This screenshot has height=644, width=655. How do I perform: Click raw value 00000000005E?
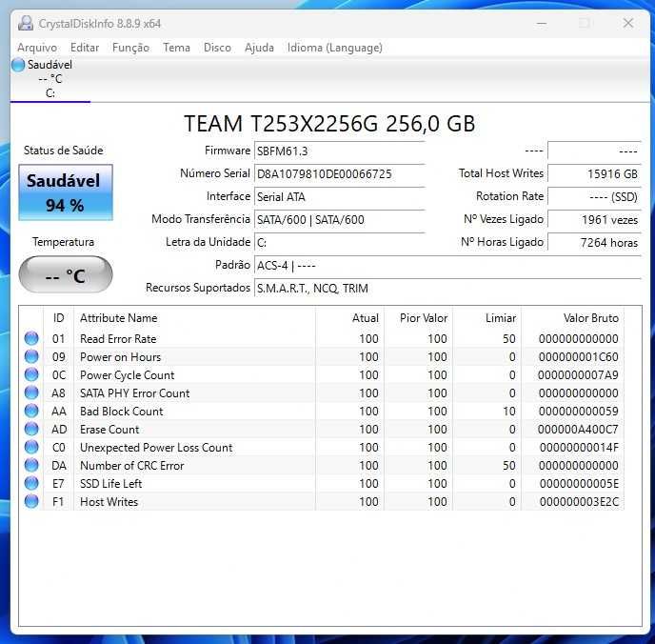[x=579, y=484]
